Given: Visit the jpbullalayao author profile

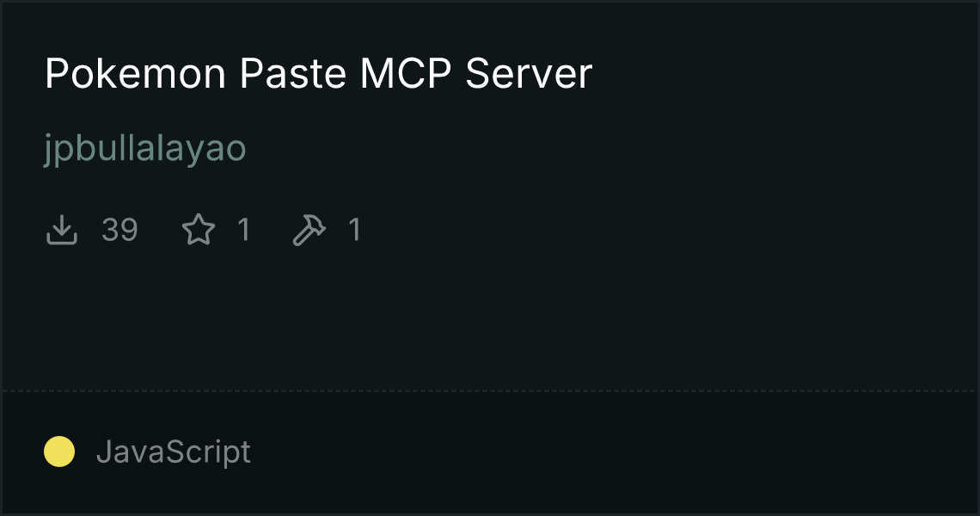Looking at the screenshot, I should (145, 150).
